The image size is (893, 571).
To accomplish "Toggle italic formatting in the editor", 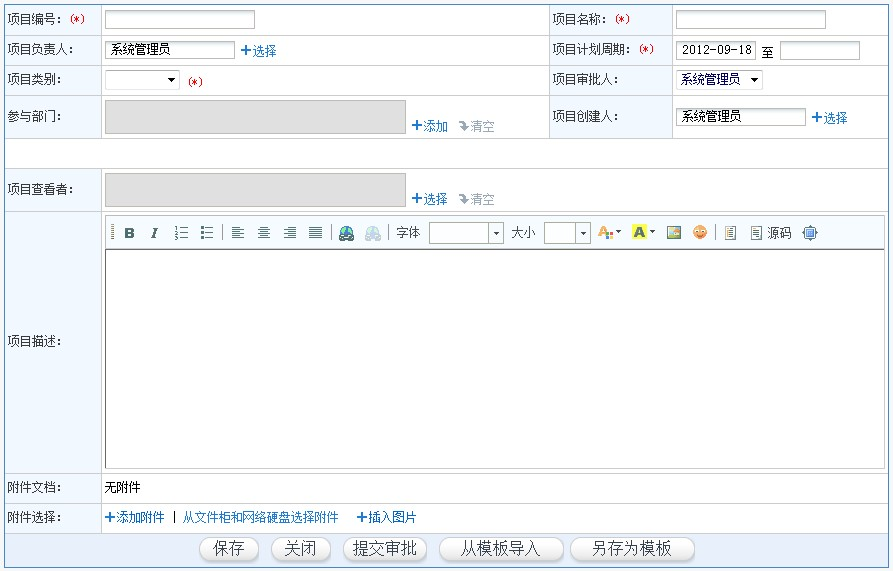I will click(154, 233).
